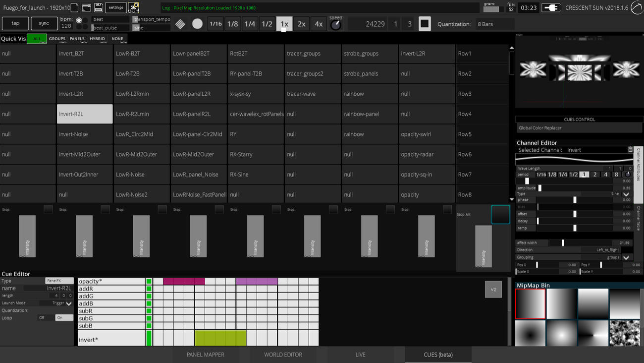The width and height of the screenshot is (644, 363).
Task: Open the Global Color Replacer field
Action: (x=579, y=128)
